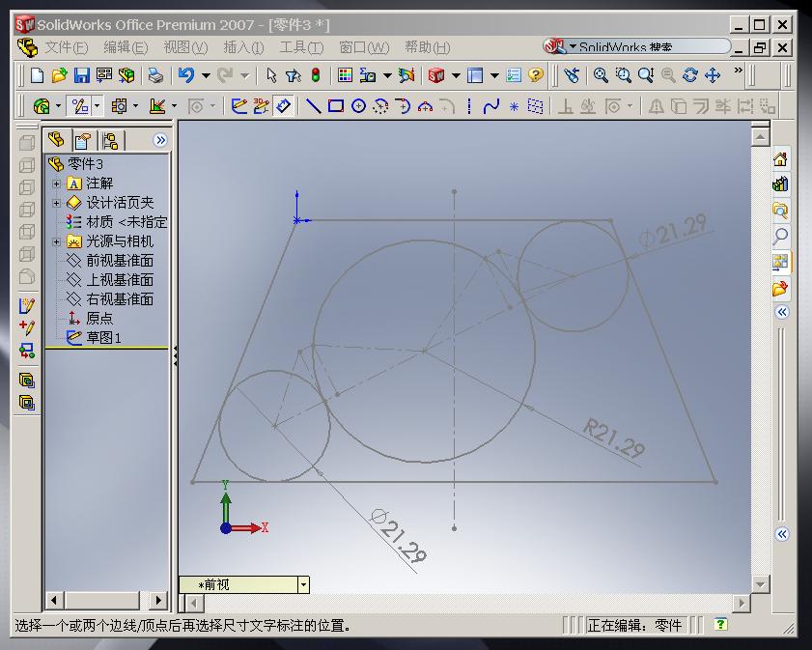Open the 帮助(H) menu
Viewport: 812px width, 650px height.
pyautogui.click(x=427, y=47)
